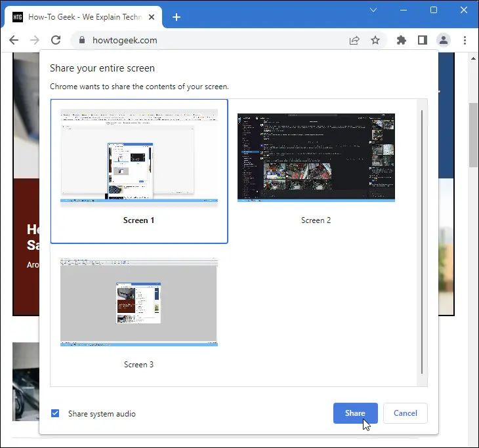479x448 pixels.
Task: Uncheck Share system audio checkbox
Action: coord(55,413)
